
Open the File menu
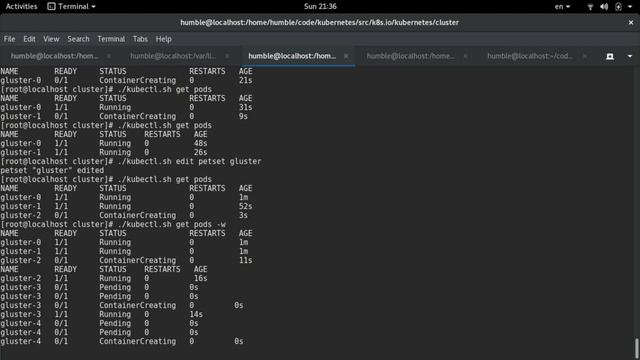point(9,39)
